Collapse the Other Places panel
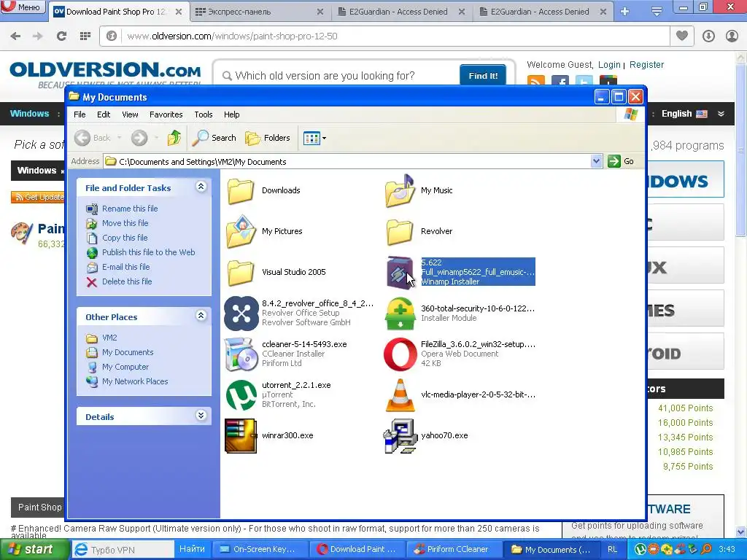The width and height of the screenshot is (747, 560). pyautogui.click(x=201, y=315)
